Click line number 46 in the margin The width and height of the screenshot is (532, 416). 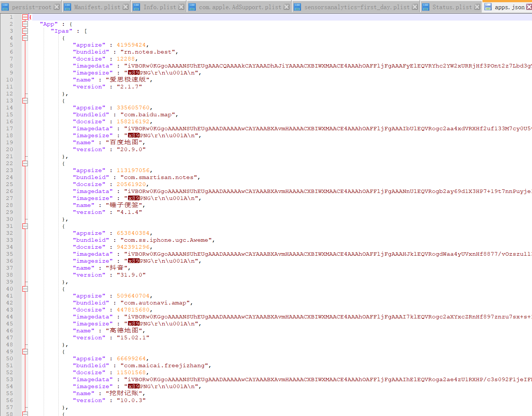click(x=10, y=331)
